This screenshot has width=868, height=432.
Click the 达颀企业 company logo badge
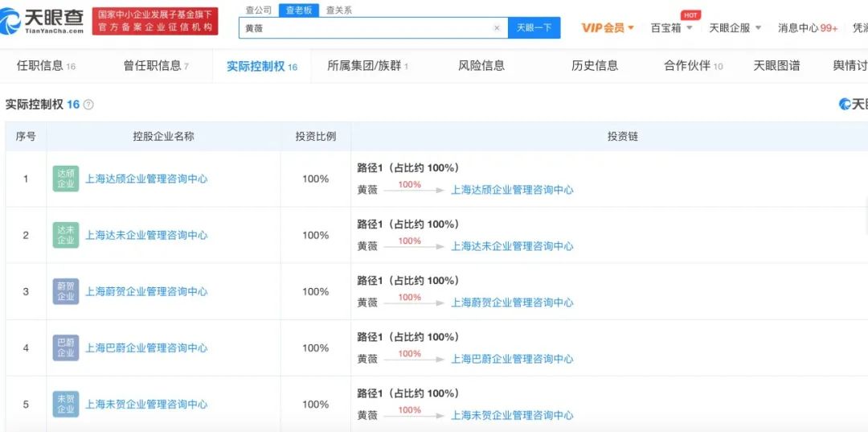tap(66, 179)
